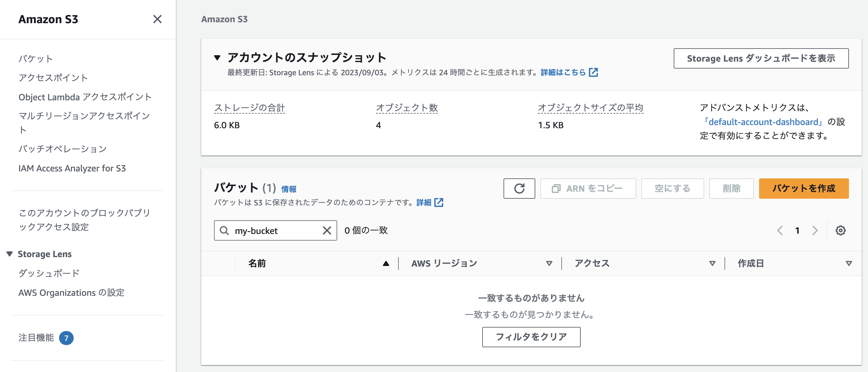The image size is (868, 372).
Task: Open マルチリージョンアクセスポイント page
Action: [84, 123]
